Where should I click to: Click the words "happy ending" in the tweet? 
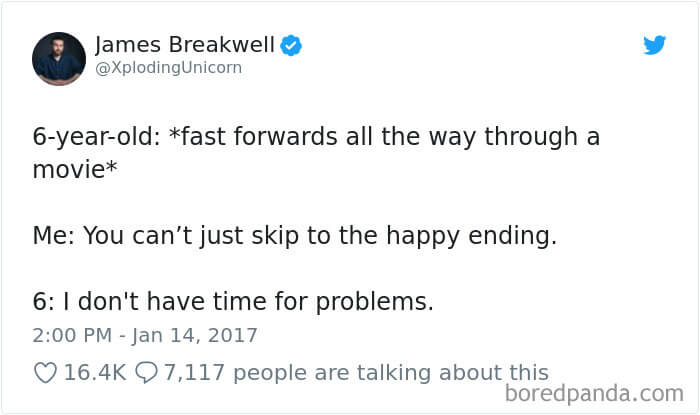[471, 236]
